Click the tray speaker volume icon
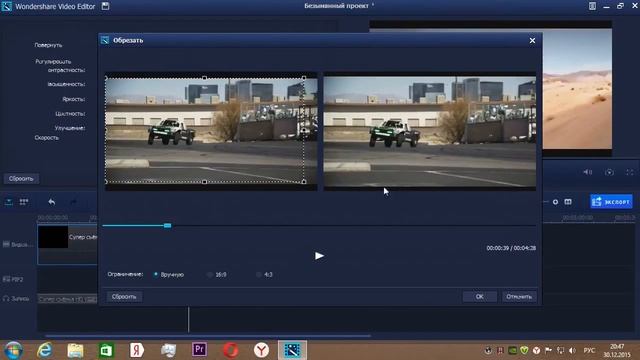 coord(572,351)
